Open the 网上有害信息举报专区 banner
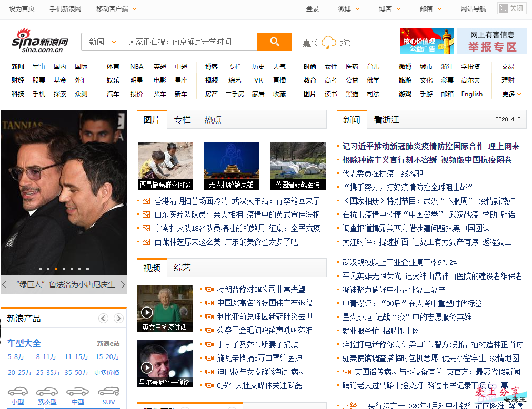This screenshot has width=532, height=409. 491,41
